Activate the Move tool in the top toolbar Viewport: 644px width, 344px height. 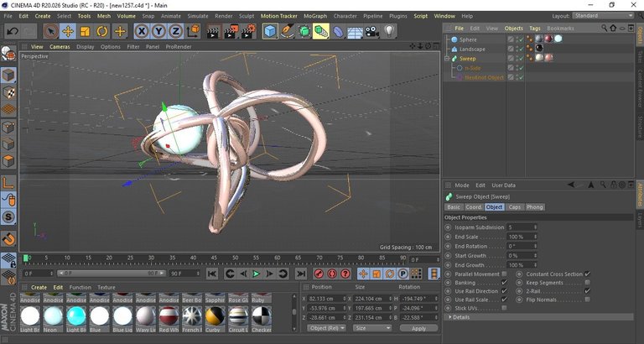pyautogui.click(x=68, y=31)
